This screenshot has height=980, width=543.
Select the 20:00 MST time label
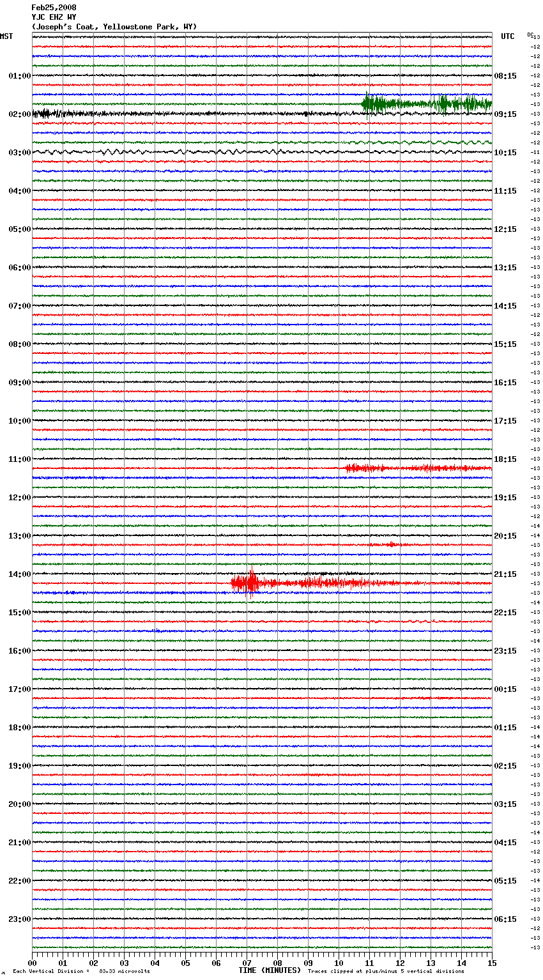pyautogui.click(x=20, y=804)
